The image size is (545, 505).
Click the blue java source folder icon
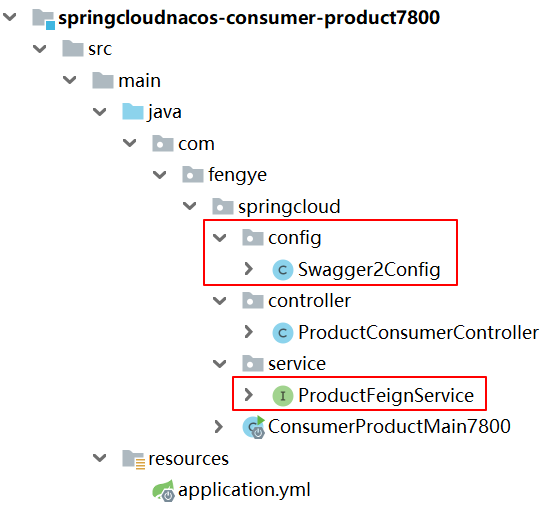[133, 112]
